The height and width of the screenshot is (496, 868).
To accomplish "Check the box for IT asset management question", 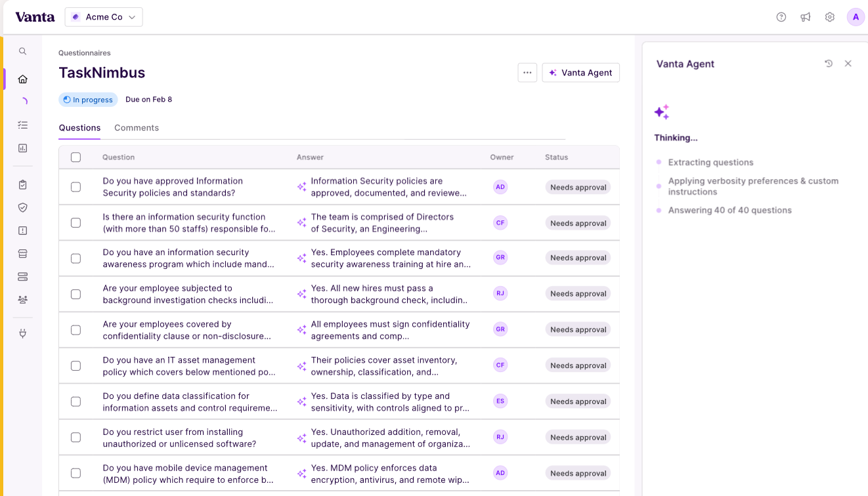I will tap(76, 365).
